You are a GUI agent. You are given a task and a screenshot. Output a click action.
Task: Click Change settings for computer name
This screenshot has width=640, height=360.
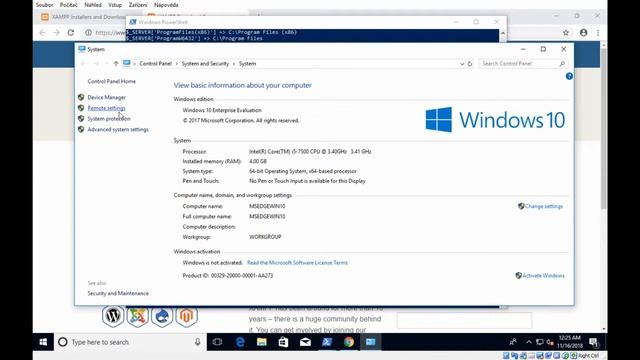543,207
